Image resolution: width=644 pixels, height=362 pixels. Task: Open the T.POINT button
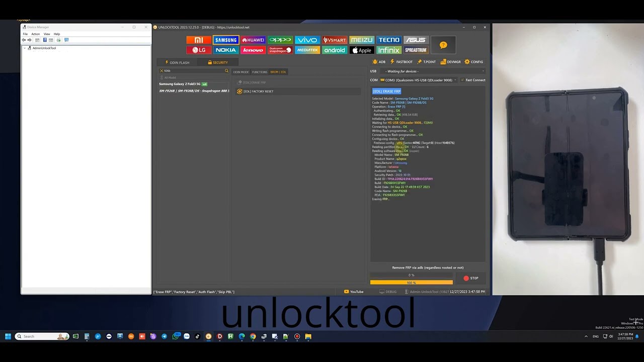(x=427, y=62)
